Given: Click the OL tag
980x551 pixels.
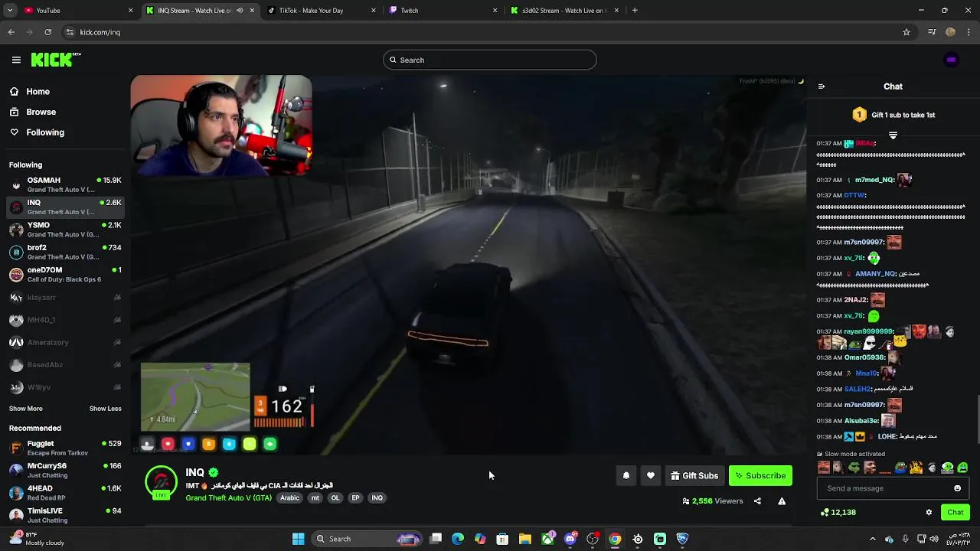Looking at the screenshot, I should [x=335, y=498].
